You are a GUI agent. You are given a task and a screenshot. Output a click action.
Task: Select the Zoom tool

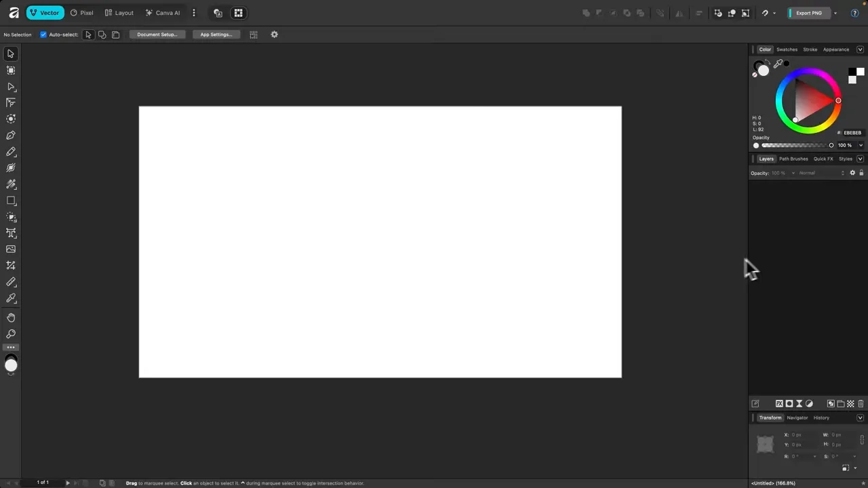[11, 333]
